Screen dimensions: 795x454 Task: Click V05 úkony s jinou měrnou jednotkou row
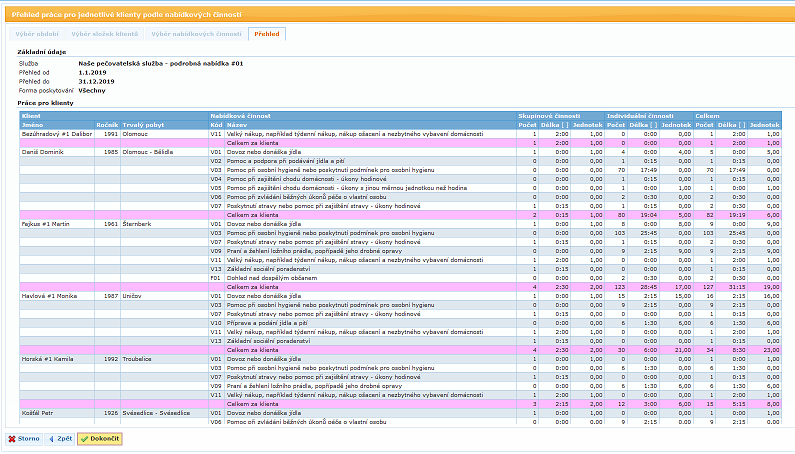401,188
